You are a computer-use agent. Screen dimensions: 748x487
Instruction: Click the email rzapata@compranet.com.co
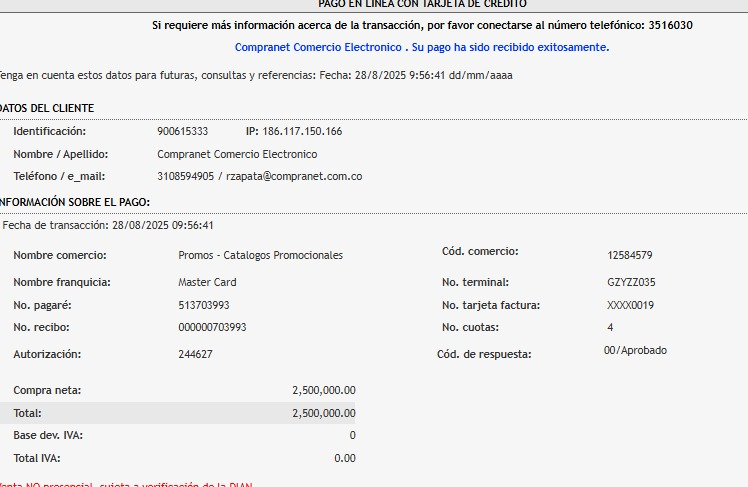tap(294, 176)
